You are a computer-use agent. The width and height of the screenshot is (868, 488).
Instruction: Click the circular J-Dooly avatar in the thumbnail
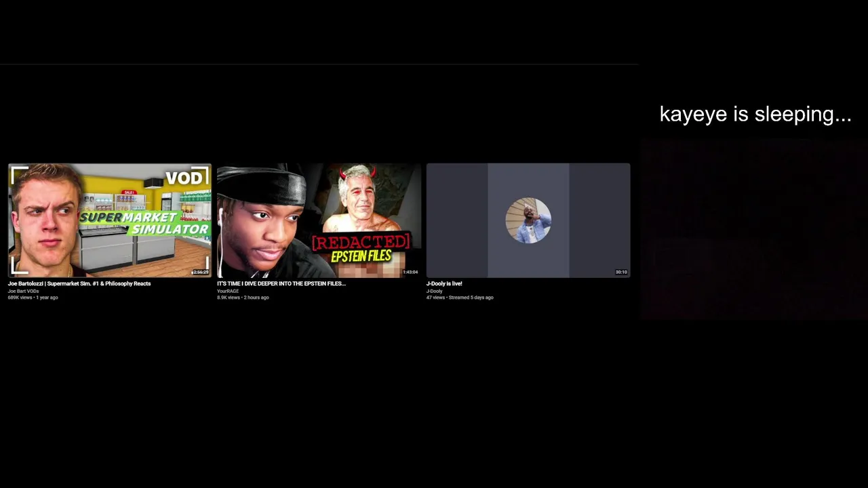click(x=528, y=220)
